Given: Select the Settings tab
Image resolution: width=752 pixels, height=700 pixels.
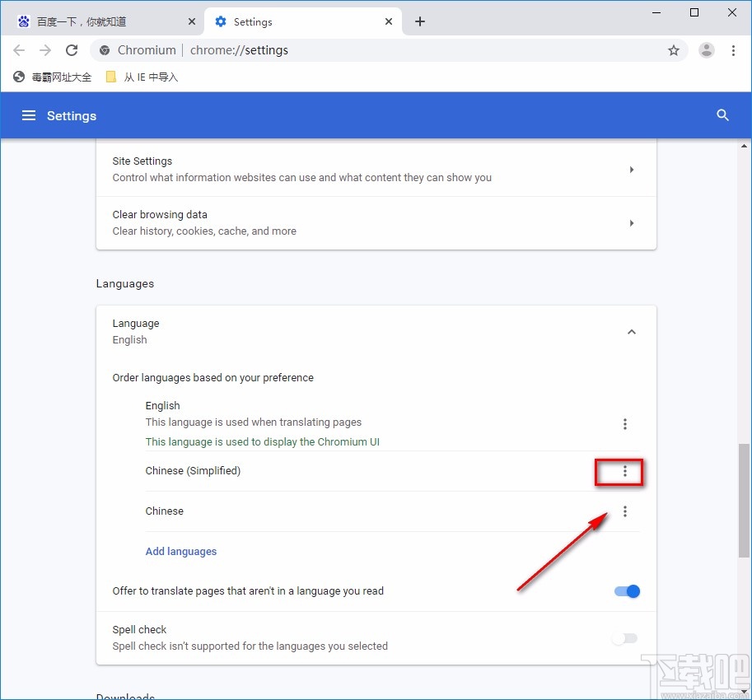Looking at the screenshot, I should point(303,21).
